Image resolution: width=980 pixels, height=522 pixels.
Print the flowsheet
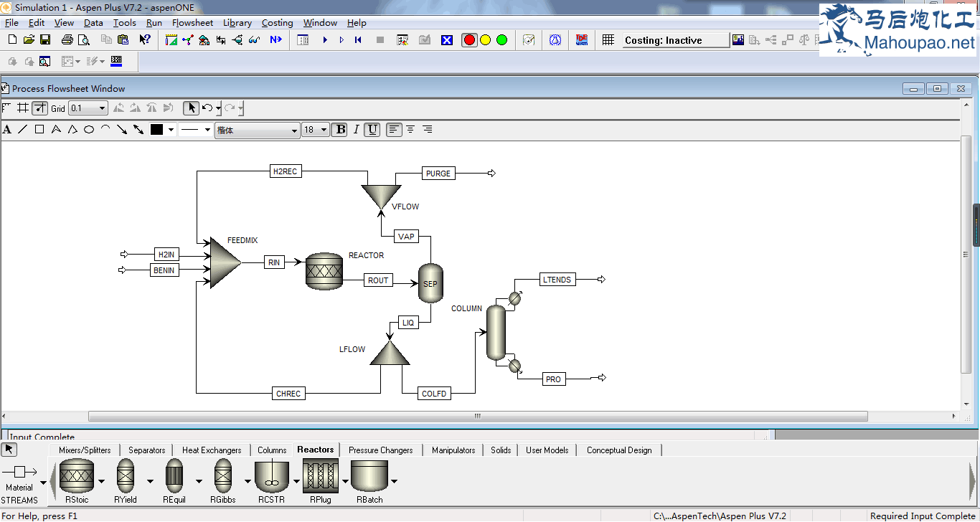pyautogui.click(x=67, y=40)
